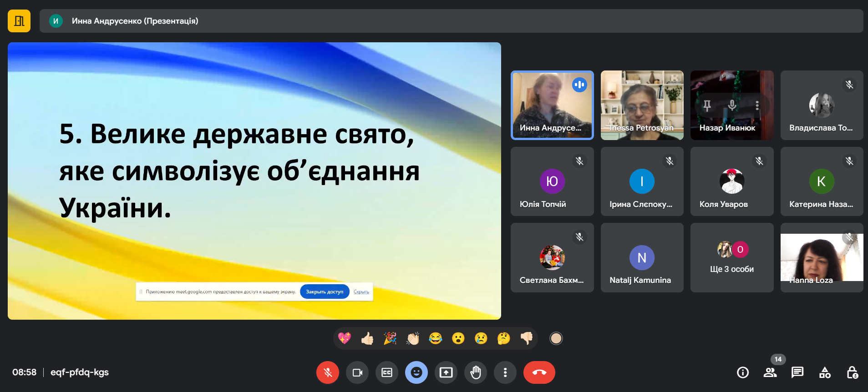Open host controls lock icon
The image size is (868, 392).
pyautogui.click(x=852, y=372)
